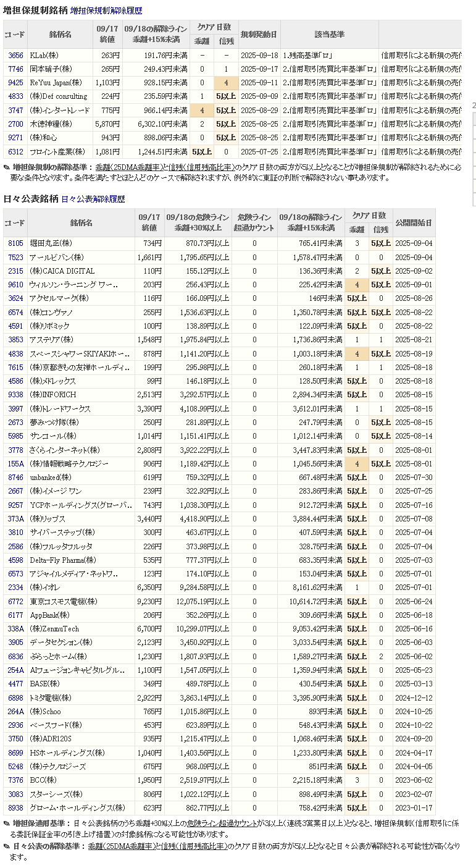Select the 危険ライン超過カウント column header
This screenshot has width=476, height=868.
click(x=254, y=222)
